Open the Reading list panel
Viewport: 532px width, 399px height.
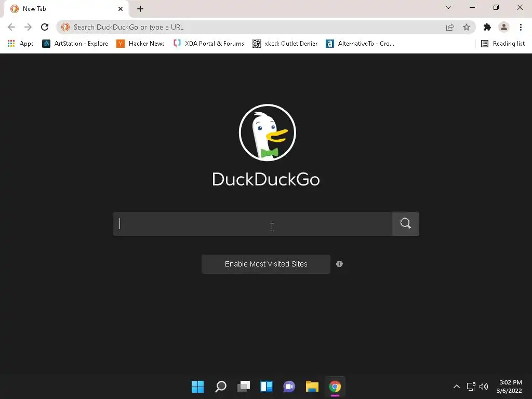[503, 44]
